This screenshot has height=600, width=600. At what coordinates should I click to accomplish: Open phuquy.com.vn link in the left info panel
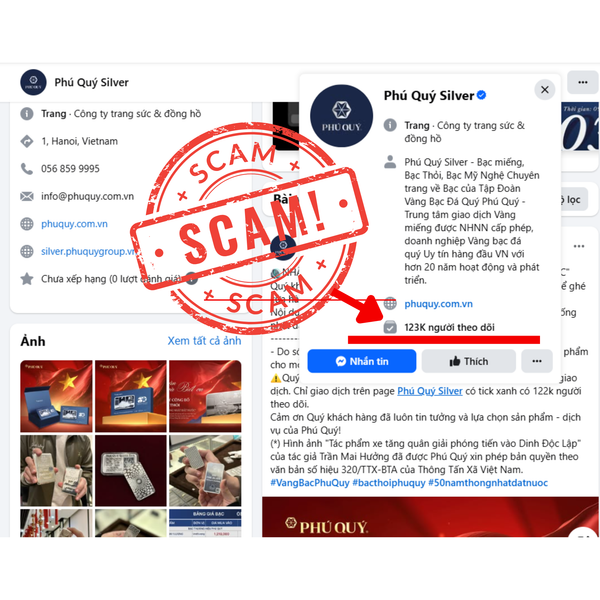click(74, 224)
